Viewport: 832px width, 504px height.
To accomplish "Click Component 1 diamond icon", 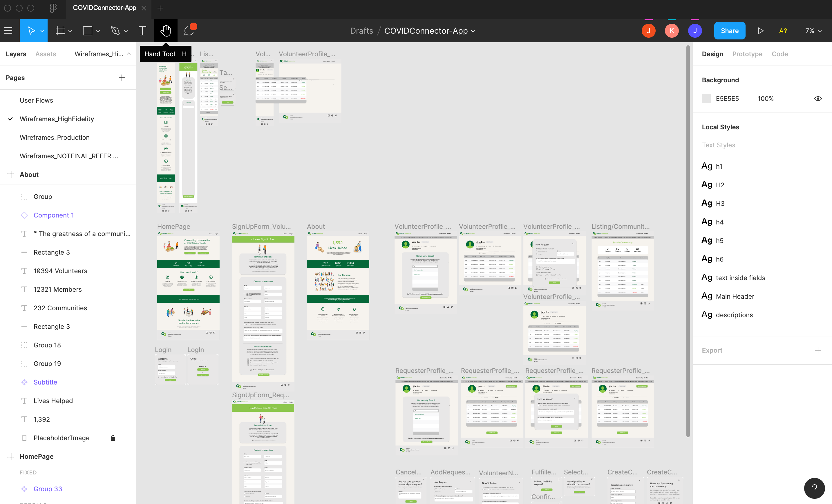I will coord(24,215).
